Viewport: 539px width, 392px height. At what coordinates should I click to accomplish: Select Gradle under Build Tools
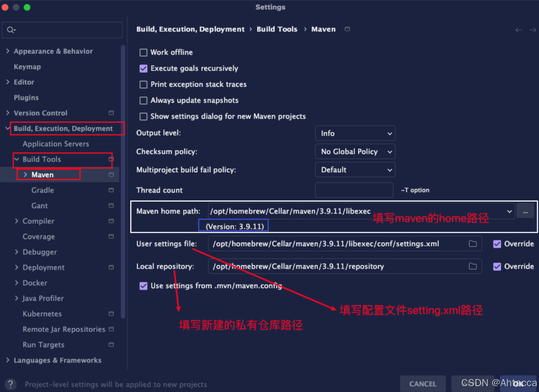pos(43,190)
